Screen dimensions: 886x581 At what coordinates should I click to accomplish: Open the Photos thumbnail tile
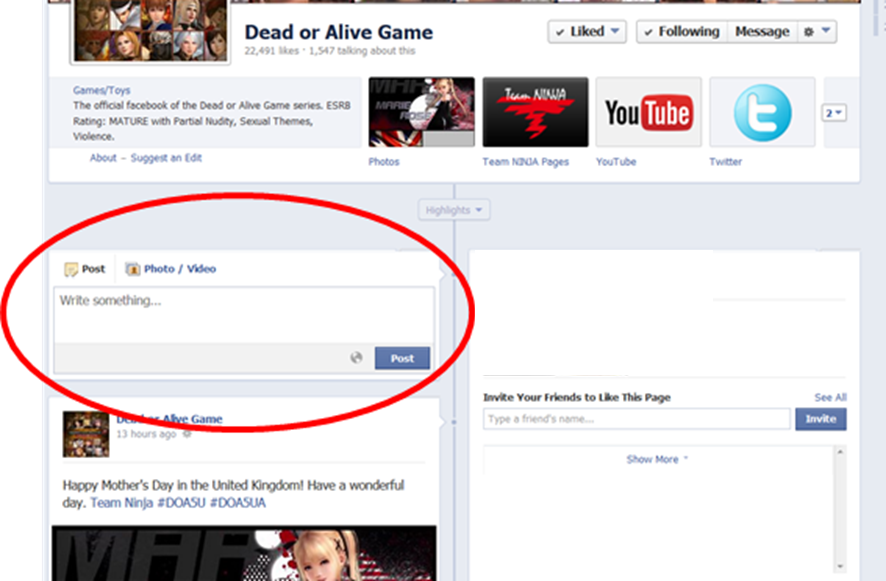tap(422, 112)
